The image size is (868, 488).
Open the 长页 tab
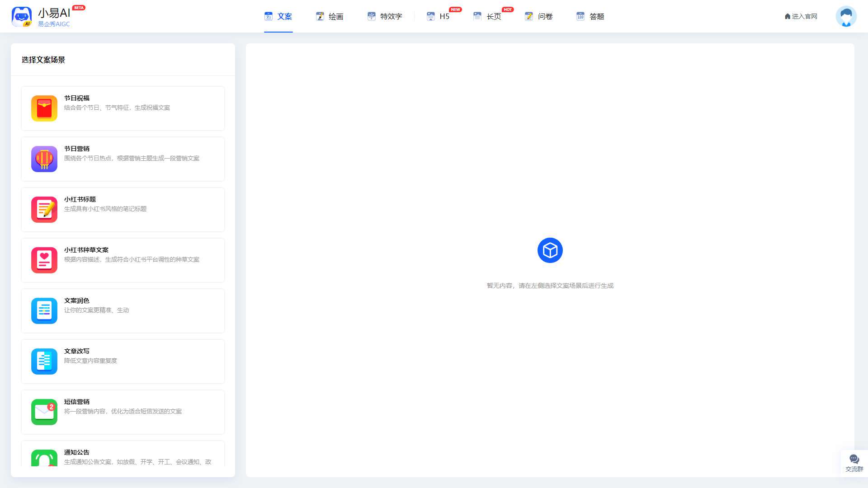(487, 16)
